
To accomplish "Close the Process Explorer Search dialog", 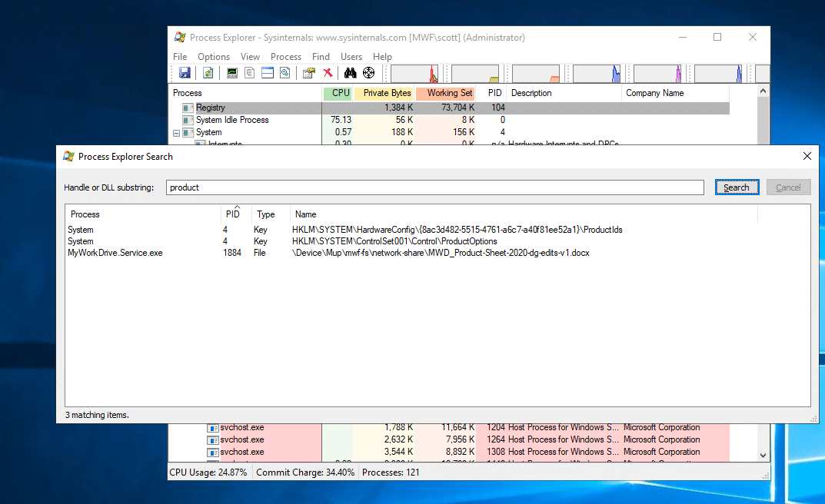I will (x=807, y=156).
